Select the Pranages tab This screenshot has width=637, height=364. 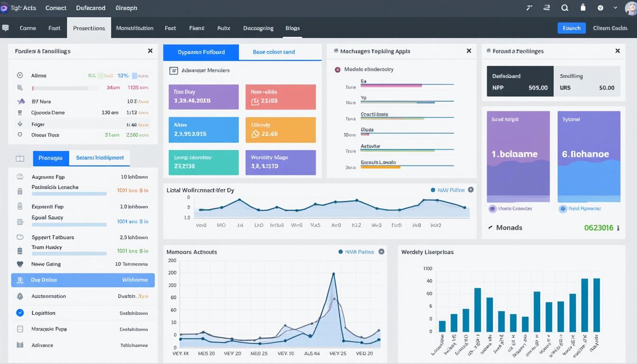[51, 158]
